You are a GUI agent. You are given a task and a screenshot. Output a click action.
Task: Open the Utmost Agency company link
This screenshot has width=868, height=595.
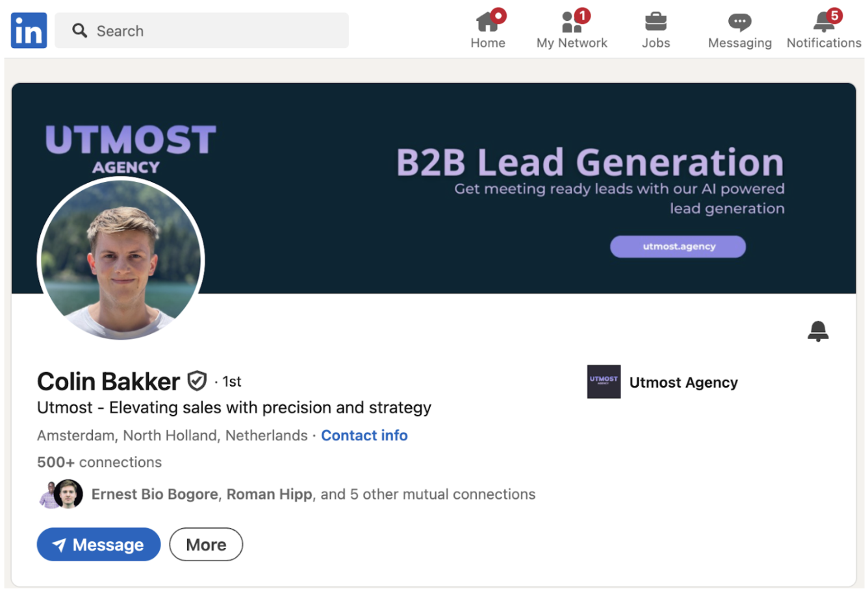pyautogui.click(x=683, y=383)
